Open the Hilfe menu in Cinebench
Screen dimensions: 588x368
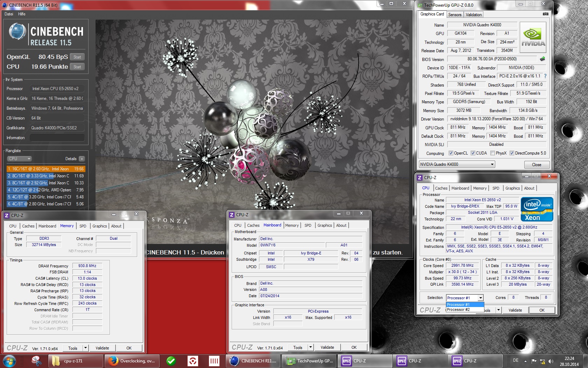tap(22, 14)
